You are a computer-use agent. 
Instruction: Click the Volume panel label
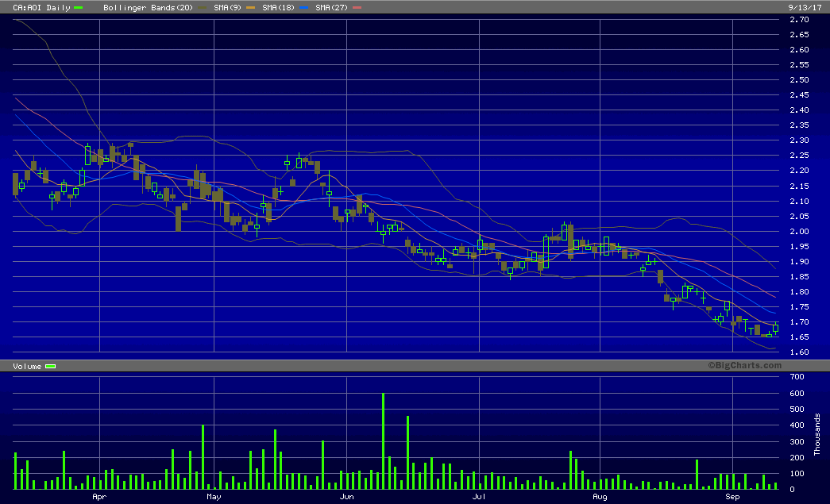tap(27, 366)
